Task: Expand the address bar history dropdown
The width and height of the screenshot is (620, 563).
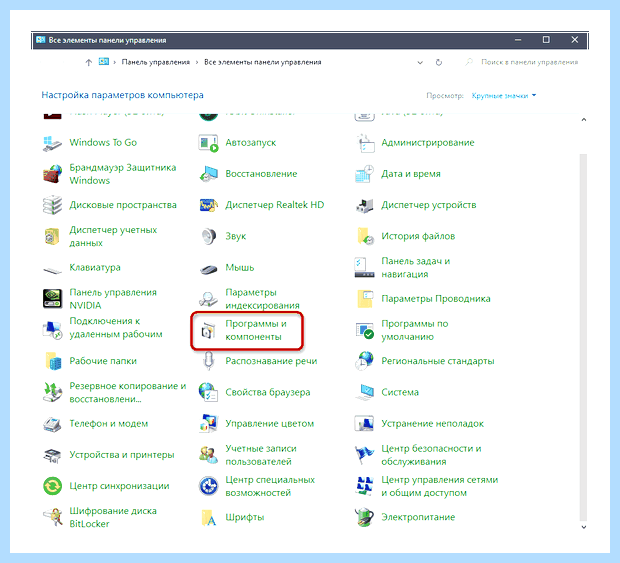Action: 420,62
